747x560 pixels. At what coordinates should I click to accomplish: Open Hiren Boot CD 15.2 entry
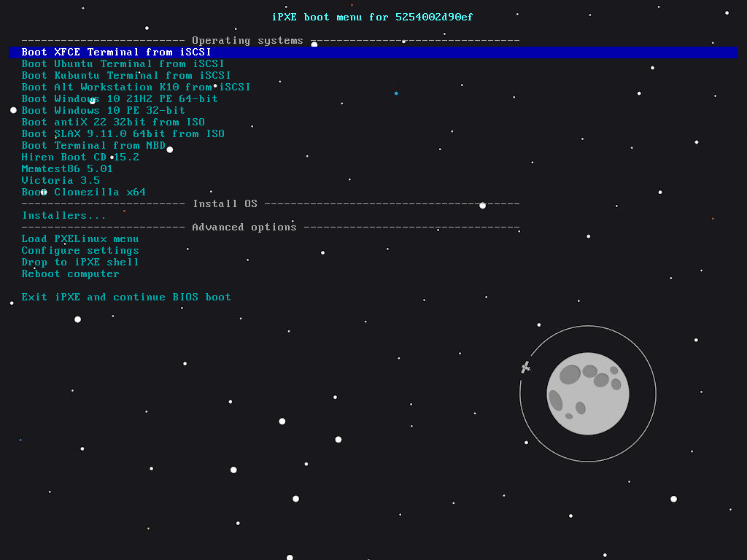[x=80, y=157]
